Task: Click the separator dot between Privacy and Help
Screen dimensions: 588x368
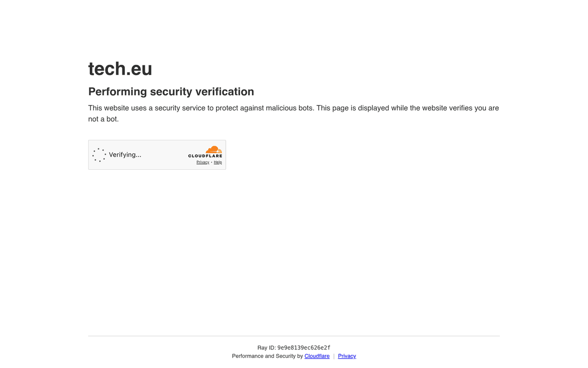Action: pyautogui.click(x=211, y=162)
